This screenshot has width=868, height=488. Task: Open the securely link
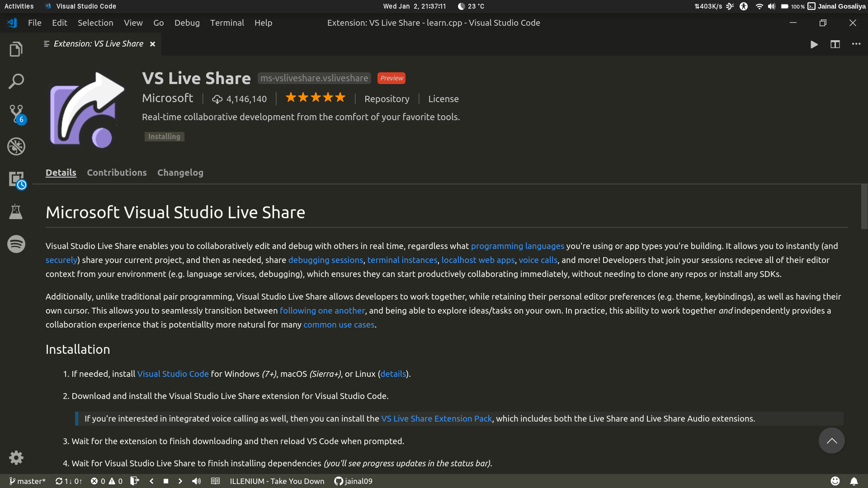(x=61, y=260)
